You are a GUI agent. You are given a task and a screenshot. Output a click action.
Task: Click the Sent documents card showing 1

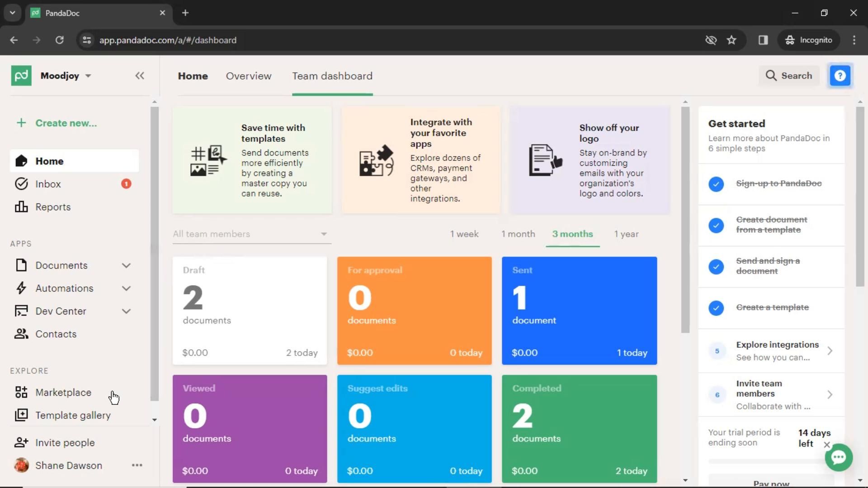tap(578, 310)
